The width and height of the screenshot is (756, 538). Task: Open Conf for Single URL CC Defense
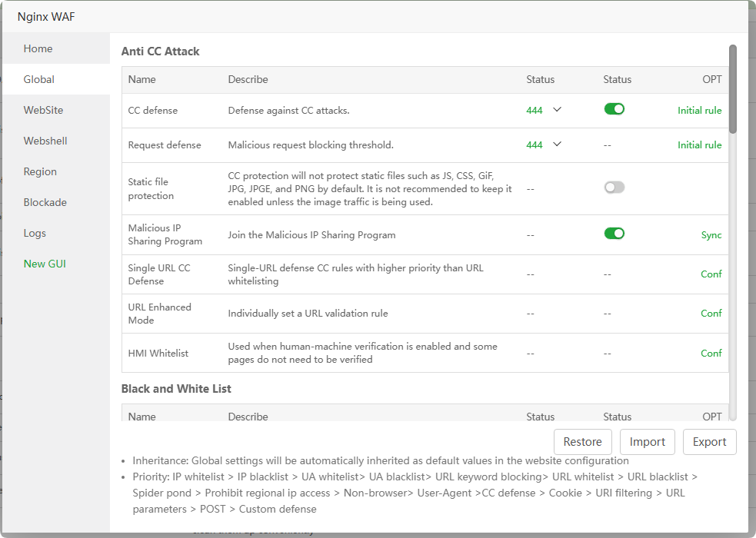[x=711, y=274]
